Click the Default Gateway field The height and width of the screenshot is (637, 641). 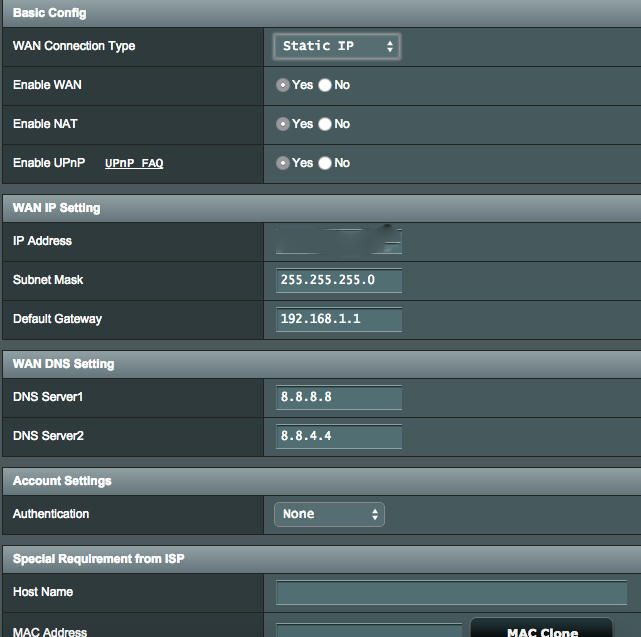click(x=338, y=319)
